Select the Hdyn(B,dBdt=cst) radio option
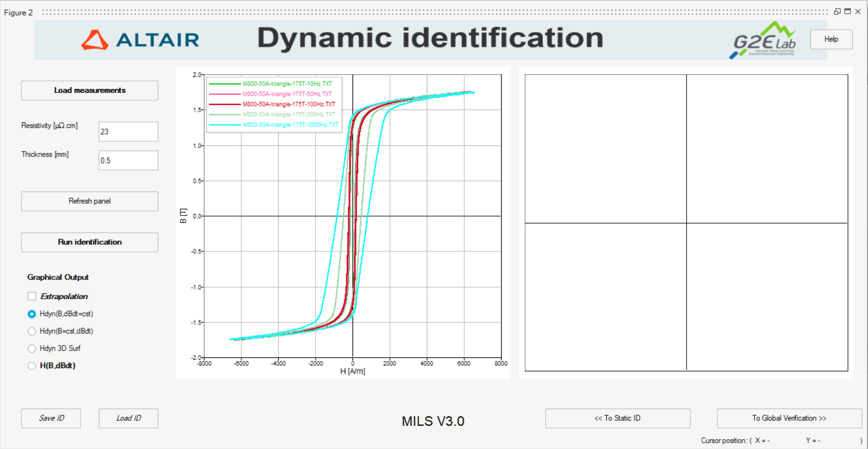Viewport: 868px width, 449px height. coord(32,314)
